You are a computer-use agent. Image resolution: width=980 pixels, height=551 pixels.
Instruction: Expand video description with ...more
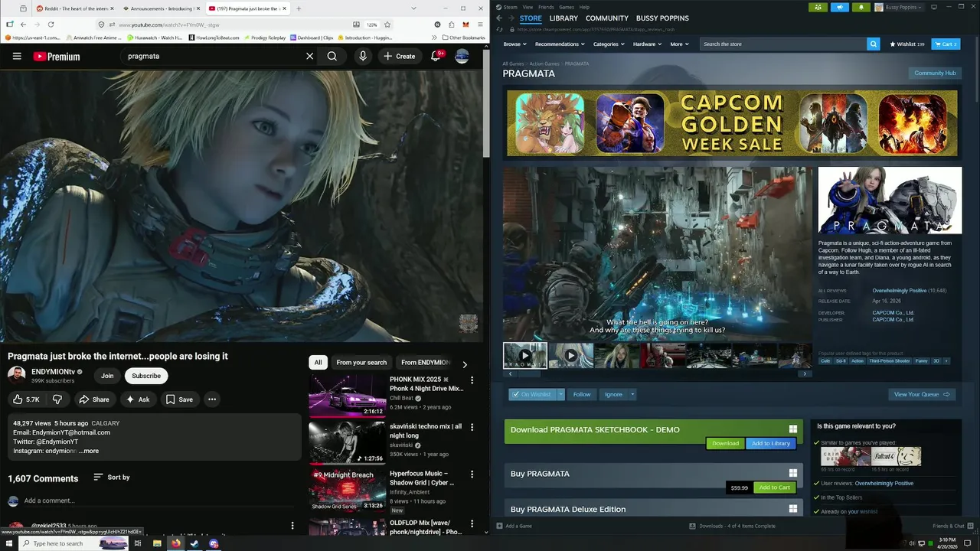coord(89,451)
